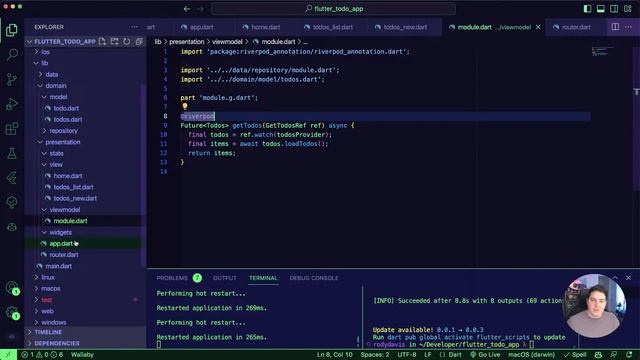
Task: Click the flutter_todo_app command center search
Action: 333,9
